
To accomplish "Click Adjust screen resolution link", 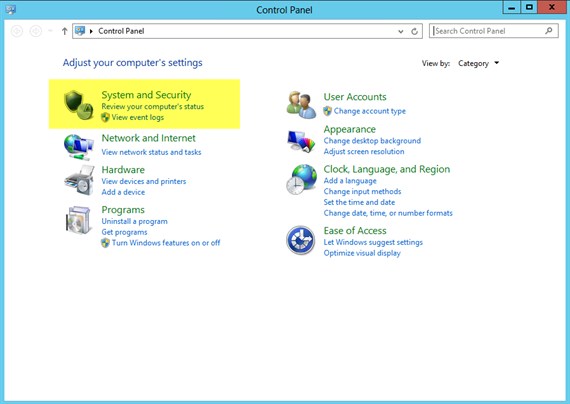I will tap(364, 151).
